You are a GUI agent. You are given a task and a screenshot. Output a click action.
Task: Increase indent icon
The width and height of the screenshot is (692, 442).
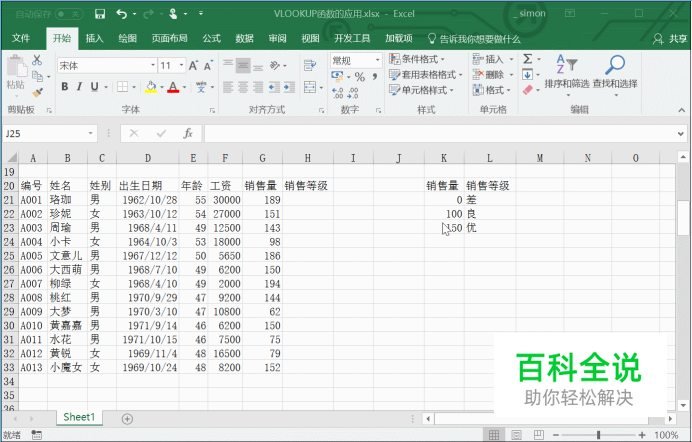289,87
